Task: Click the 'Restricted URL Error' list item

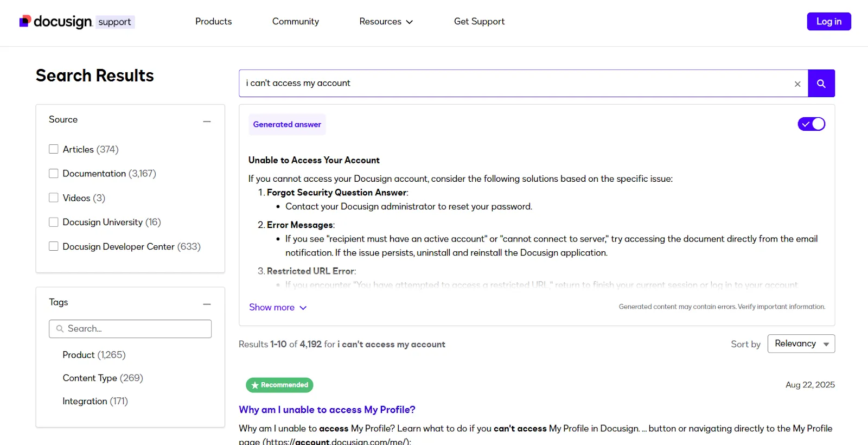Action: click(x=311, y=271)
